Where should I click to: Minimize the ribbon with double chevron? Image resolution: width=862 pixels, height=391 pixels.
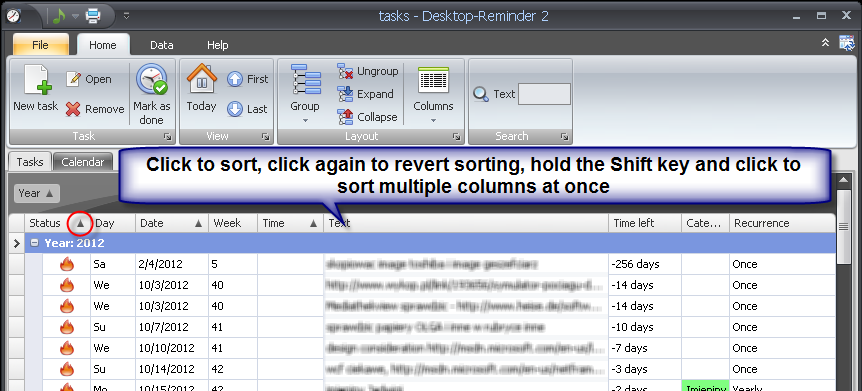[825, 43]
